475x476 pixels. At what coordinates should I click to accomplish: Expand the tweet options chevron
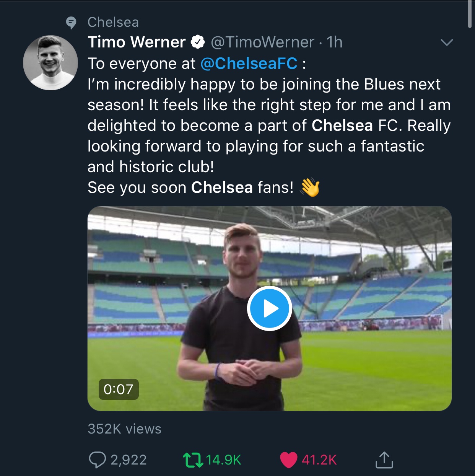click(447, 42)
